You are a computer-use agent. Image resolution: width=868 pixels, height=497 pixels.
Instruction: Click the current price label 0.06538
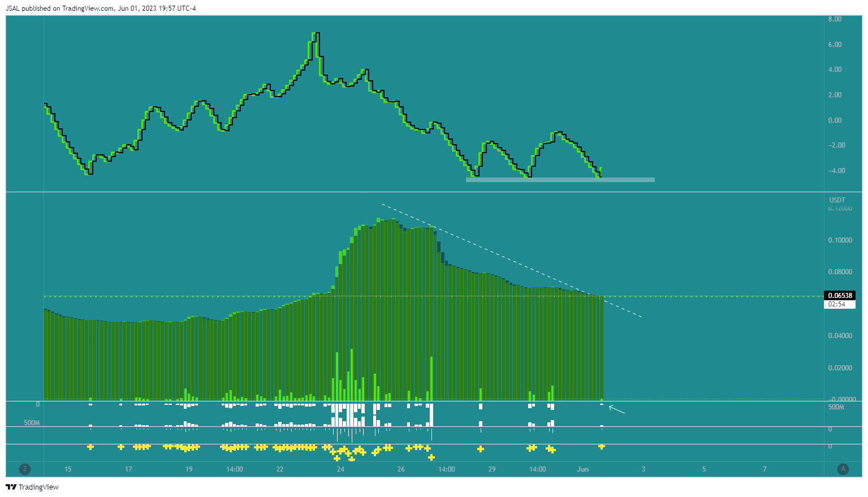840,296
